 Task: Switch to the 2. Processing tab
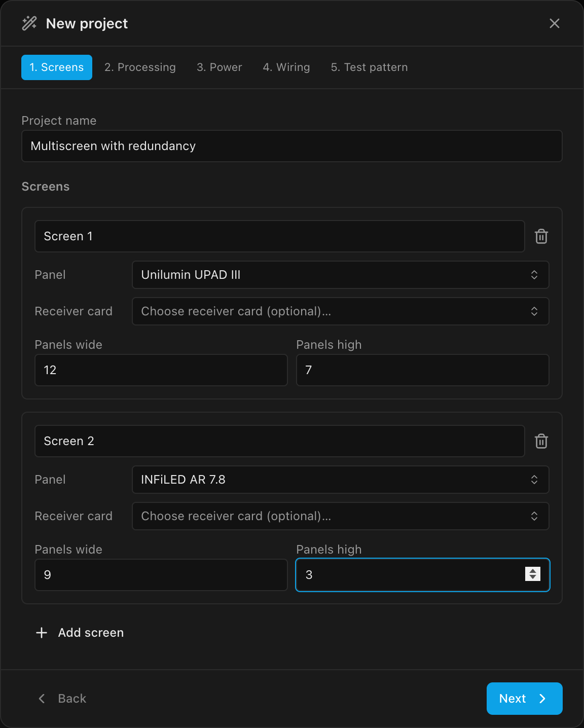click(x=140, y=67)
